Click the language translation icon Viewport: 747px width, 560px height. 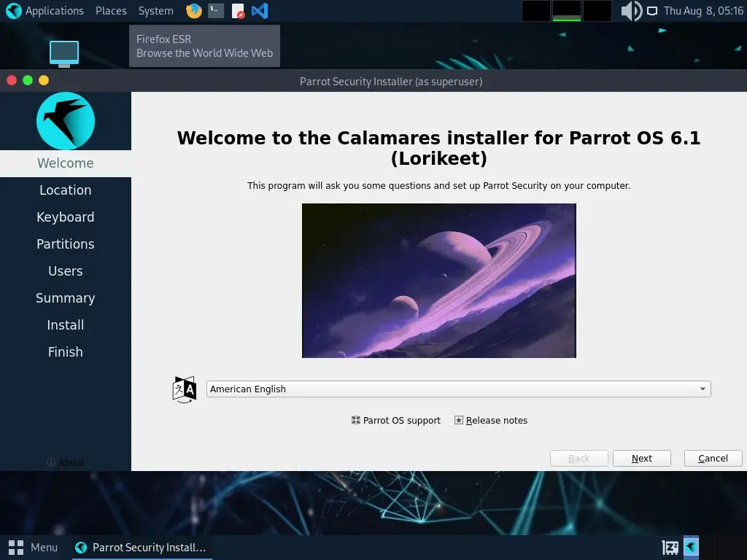[x=185, y=389]
